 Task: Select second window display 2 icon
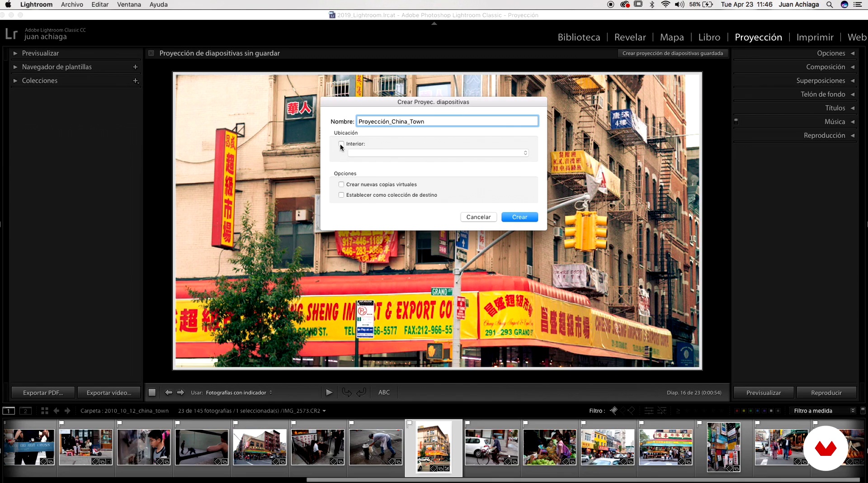[x=26, y=411]
